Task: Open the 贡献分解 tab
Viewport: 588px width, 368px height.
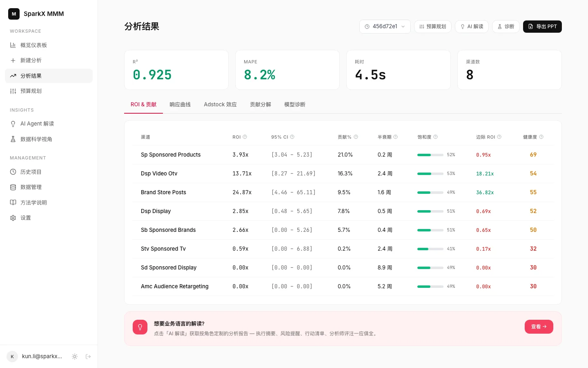Action: click(261, 105)
